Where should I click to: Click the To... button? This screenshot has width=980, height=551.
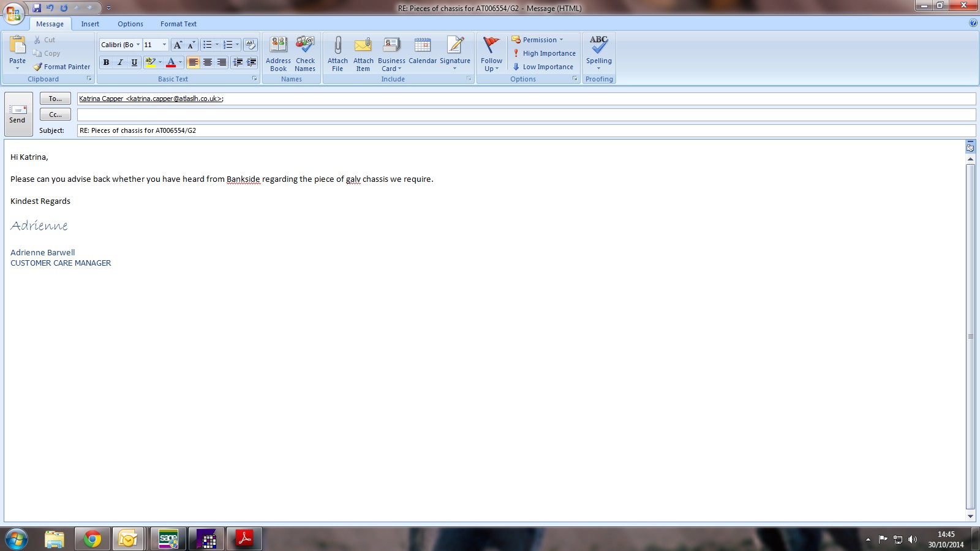coord(55,99)
